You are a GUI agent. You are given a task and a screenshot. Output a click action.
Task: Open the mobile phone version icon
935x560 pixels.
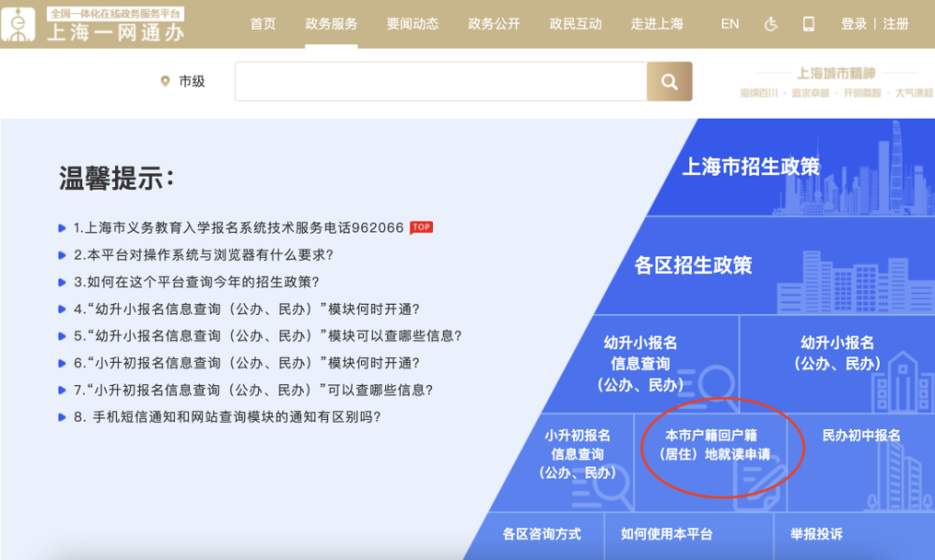(x=809, y=24)
